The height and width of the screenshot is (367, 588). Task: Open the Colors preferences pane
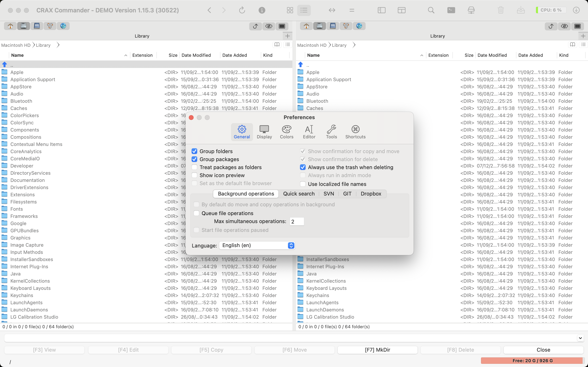pyautogui.click(x=287, y=132)
